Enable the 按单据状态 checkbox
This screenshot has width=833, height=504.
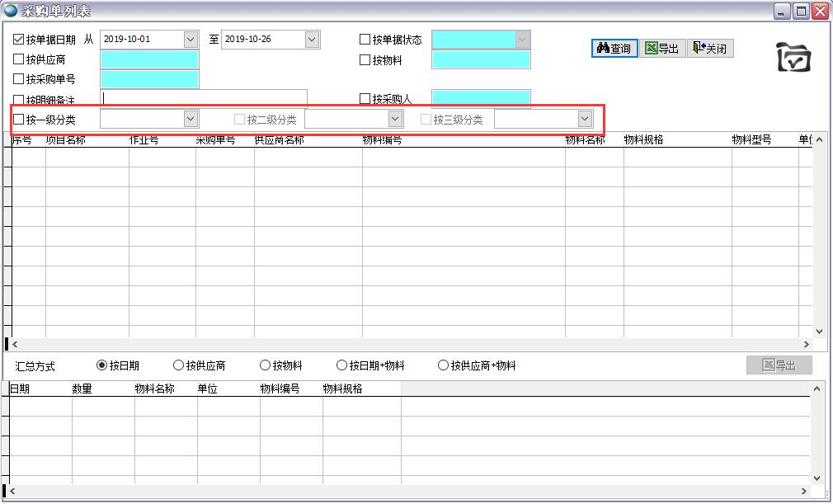pyautogui.click(x=365, y=40)
